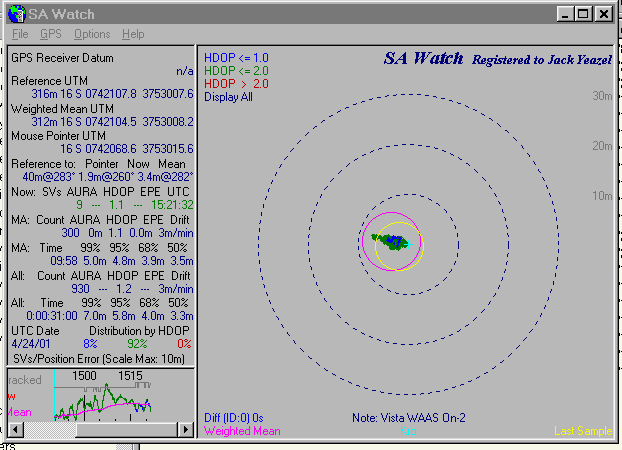
Task: Click the cyan Kro legend label
Action: 408,431
